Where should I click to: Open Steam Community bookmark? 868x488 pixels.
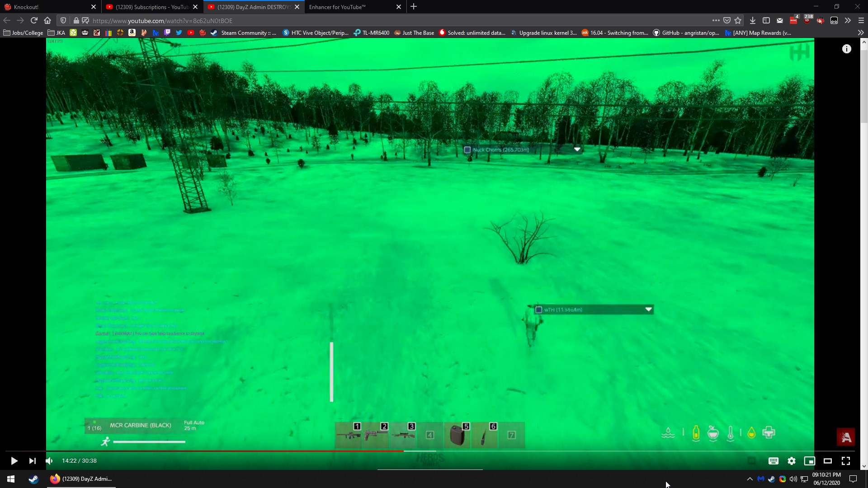[244, 33]
